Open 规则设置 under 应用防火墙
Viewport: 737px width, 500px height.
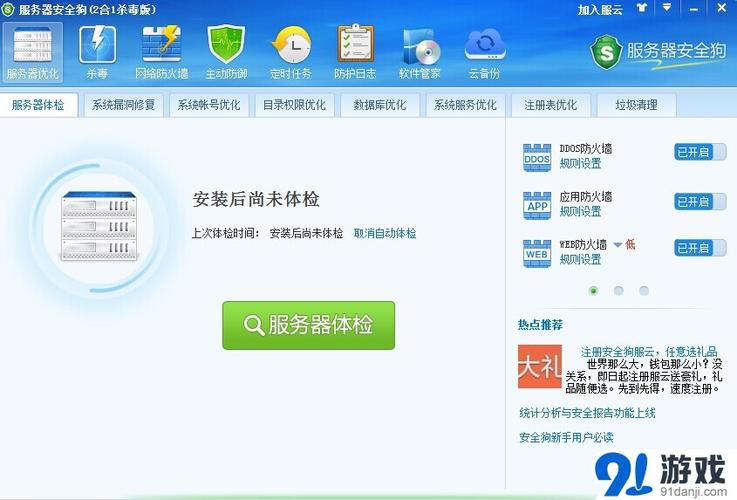pos(580,211)
